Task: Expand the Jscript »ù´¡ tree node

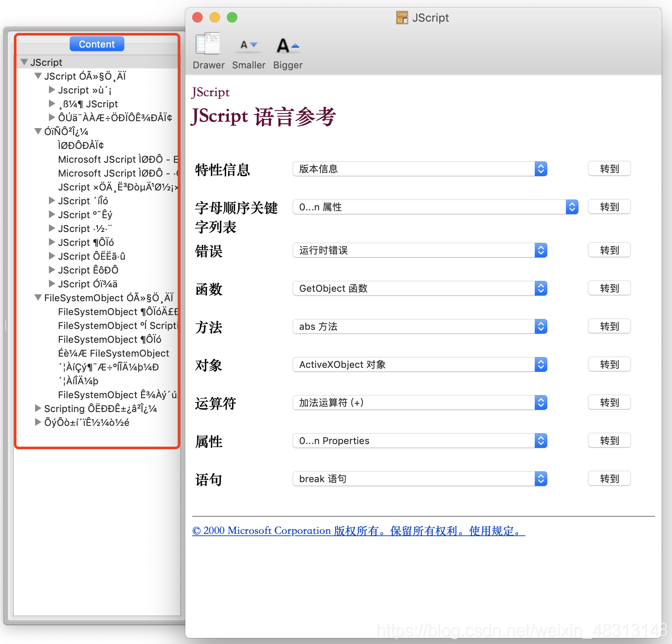Action: [52, 90]
